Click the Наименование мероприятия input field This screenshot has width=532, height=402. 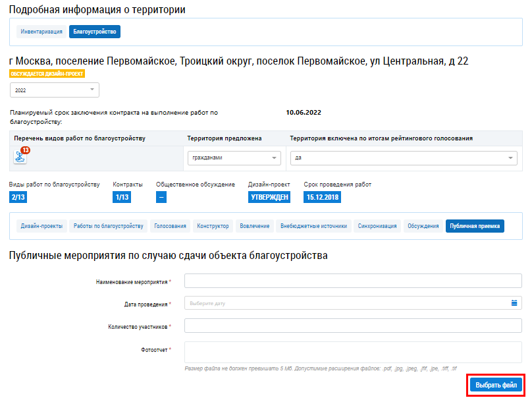(x=353, y=281)
